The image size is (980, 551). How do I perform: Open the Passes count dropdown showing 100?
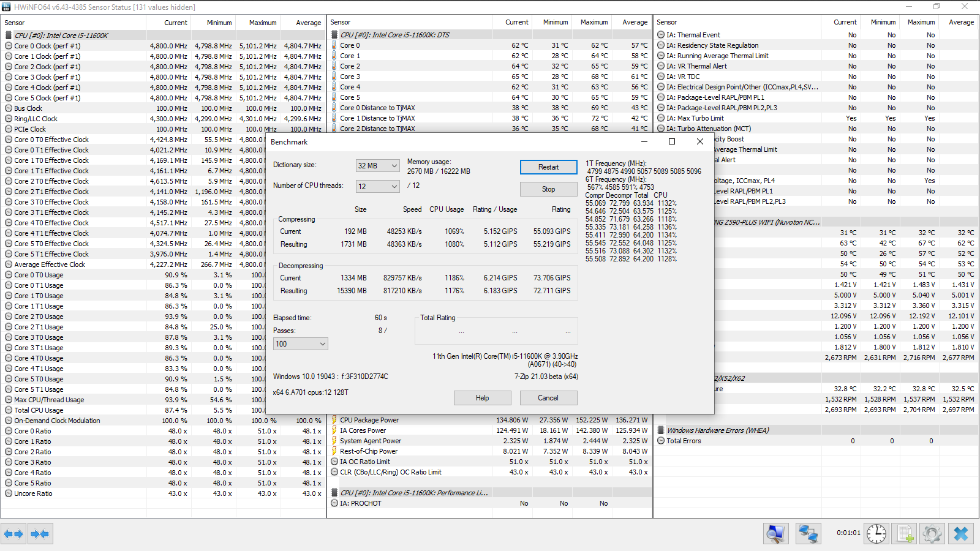tap(301, 344)
